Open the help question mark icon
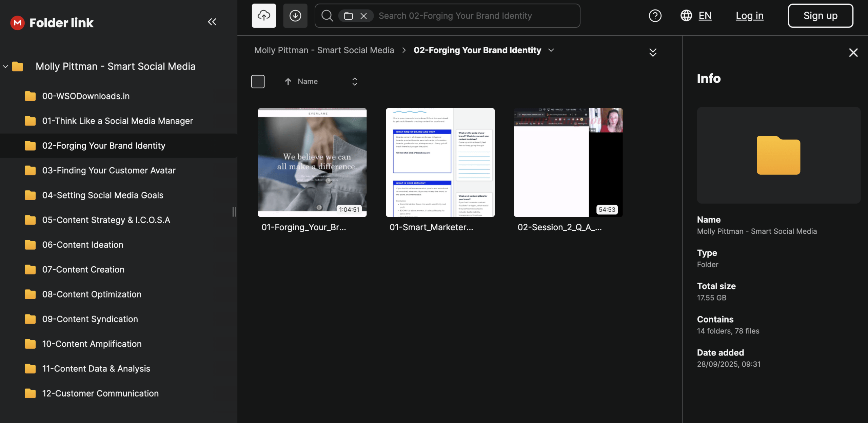868x423 pixels. (x=655, y=16)
